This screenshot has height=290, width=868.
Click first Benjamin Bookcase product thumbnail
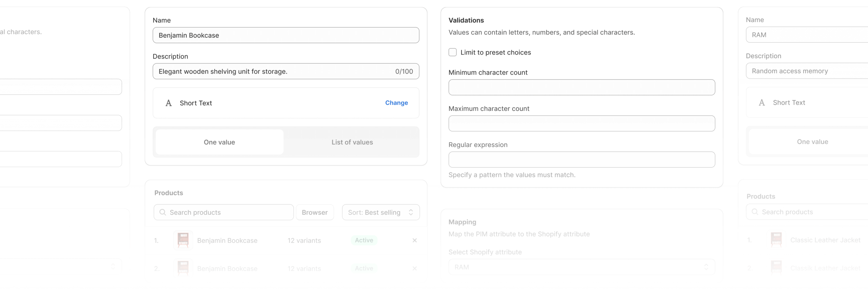click(x=183, y=241)
